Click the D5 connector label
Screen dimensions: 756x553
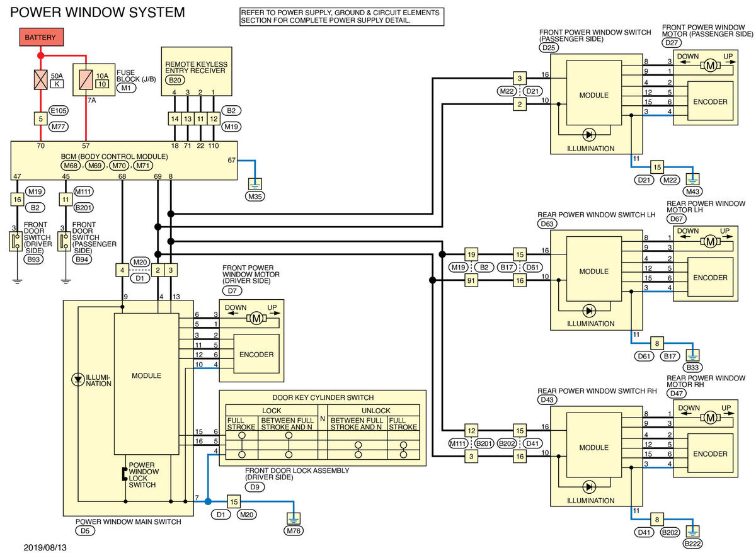click(x=84, y=531)
